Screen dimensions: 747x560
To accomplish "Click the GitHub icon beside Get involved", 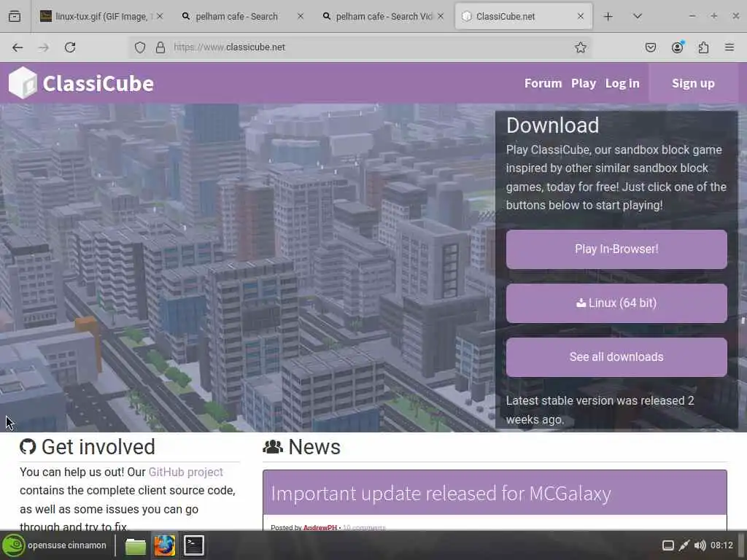I will [28, 447].
